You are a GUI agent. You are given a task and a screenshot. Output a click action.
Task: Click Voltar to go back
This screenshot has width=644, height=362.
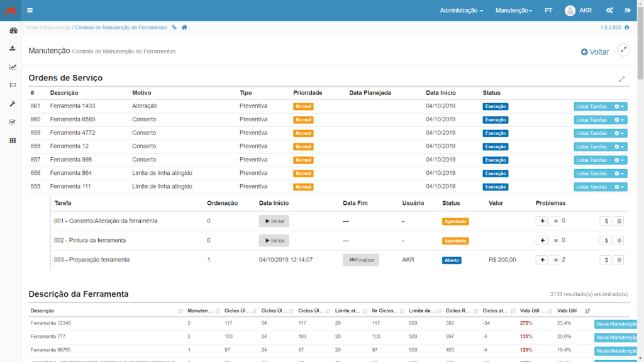[595, 52]
